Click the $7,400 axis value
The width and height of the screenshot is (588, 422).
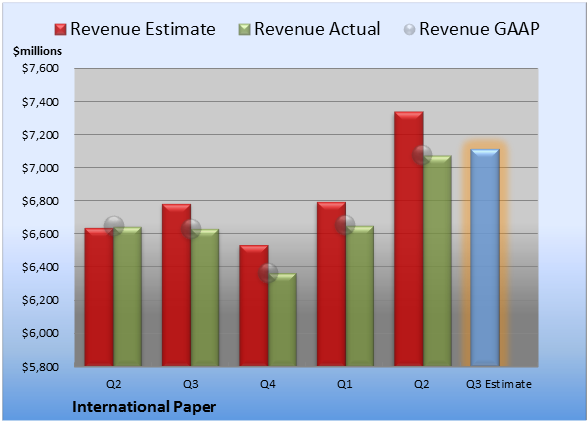(x=40, y=102)
